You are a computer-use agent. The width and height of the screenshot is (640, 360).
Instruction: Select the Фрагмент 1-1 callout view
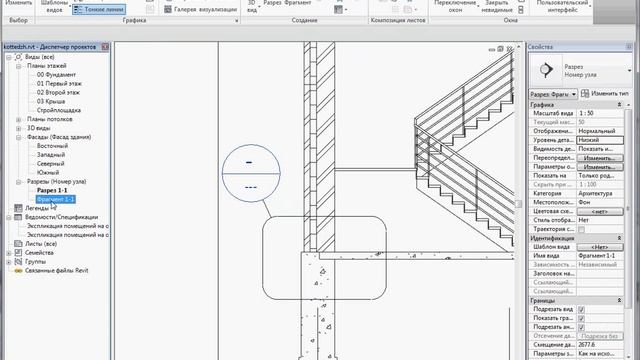[x=56, y=200]
